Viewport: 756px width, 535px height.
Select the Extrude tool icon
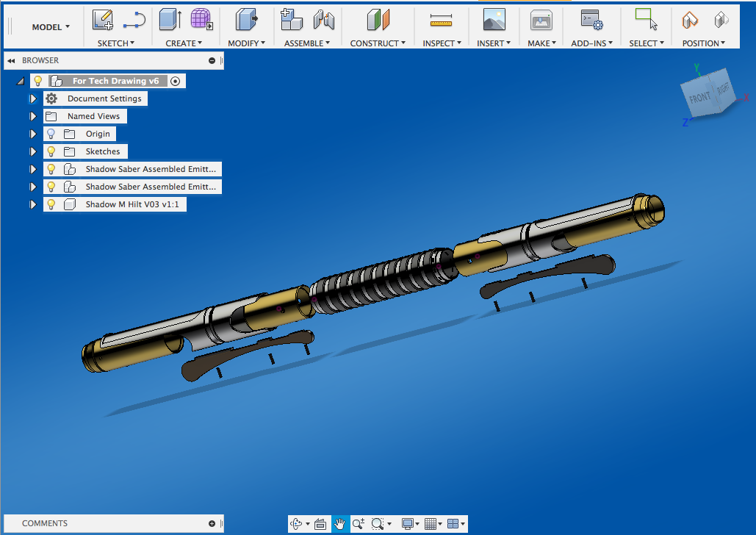170,20
